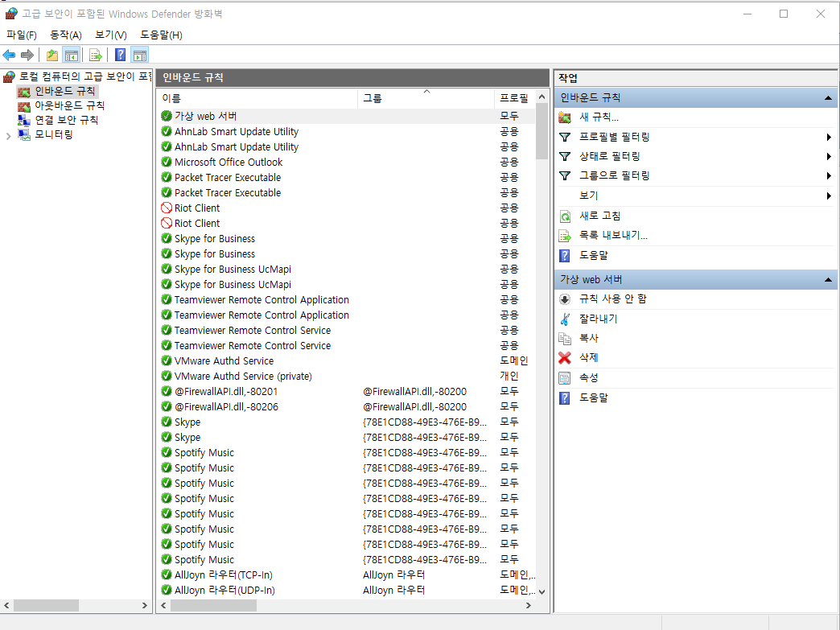Click 목록 내보내기... action
Image resolution: width=840 pixels, height=630 pixels.
(613, 235)
